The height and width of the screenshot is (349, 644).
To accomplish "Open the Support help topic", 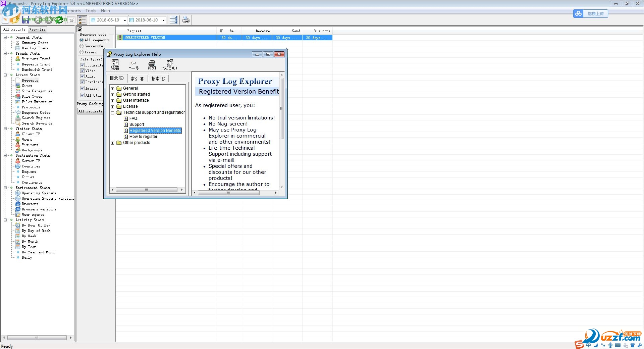I will (137, 124).
